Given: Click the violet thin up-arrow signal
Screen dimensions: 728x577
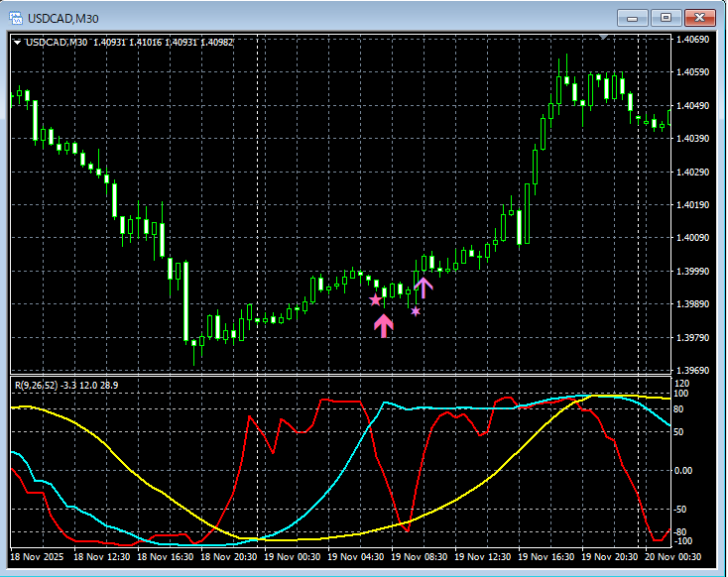Looking at the screenshot, I should [423, 288].
